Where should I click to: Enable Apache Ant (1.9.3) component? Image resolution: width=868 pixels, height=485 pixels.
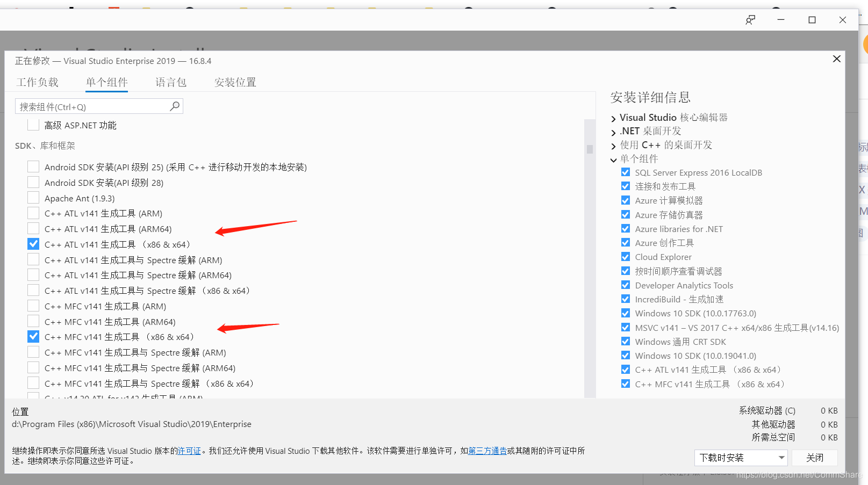pos(33,198)
